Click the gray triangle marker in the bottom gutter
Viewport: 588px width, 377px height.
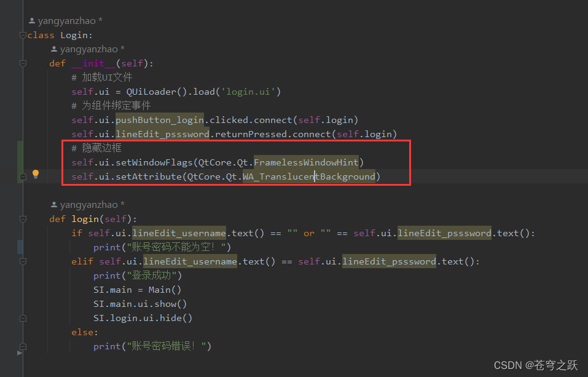[x=19, y=354]
